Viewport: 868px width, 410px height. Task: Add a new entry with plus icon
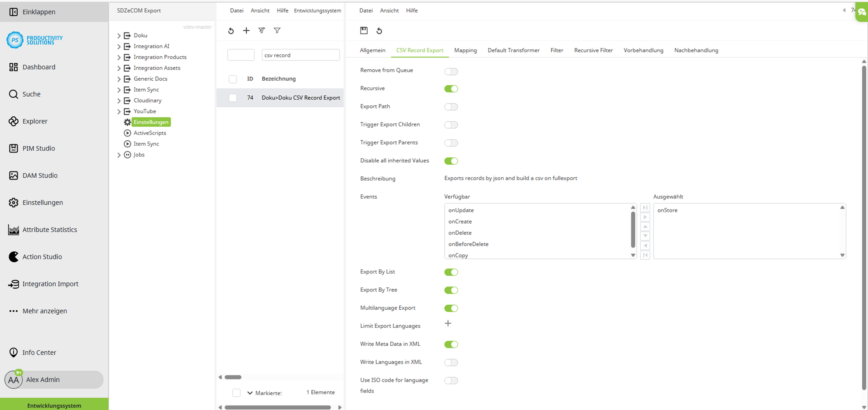pos(246,31)
